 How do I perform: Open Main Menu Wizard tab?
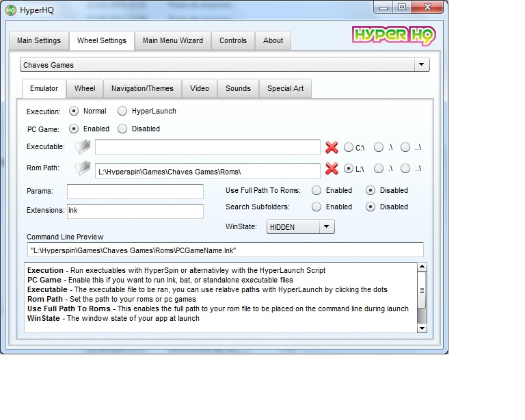click(x=173, y=40)
